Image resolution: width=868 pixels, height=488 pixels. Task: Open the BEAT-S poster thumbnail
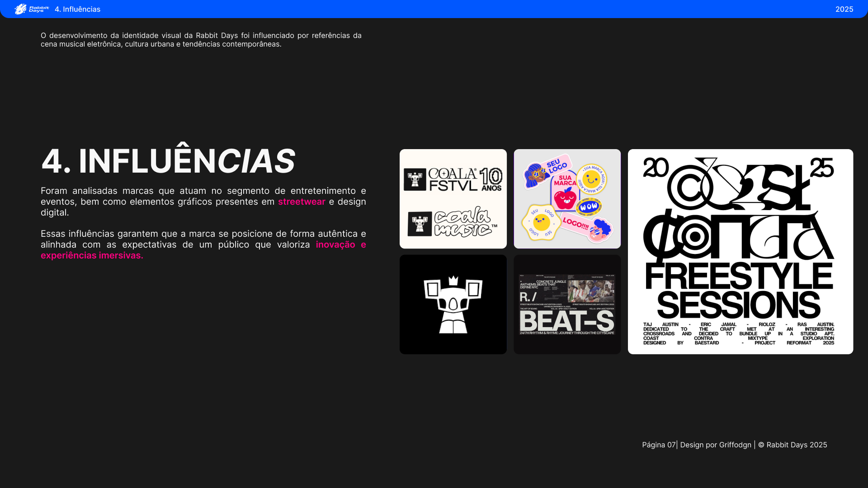pyautogui.click(x=567, y=305)
